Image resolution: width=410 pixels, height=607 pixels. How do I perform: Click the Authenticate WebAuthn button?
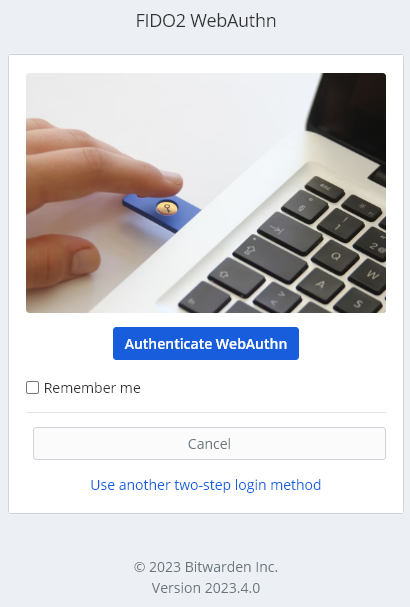[206, 343]
